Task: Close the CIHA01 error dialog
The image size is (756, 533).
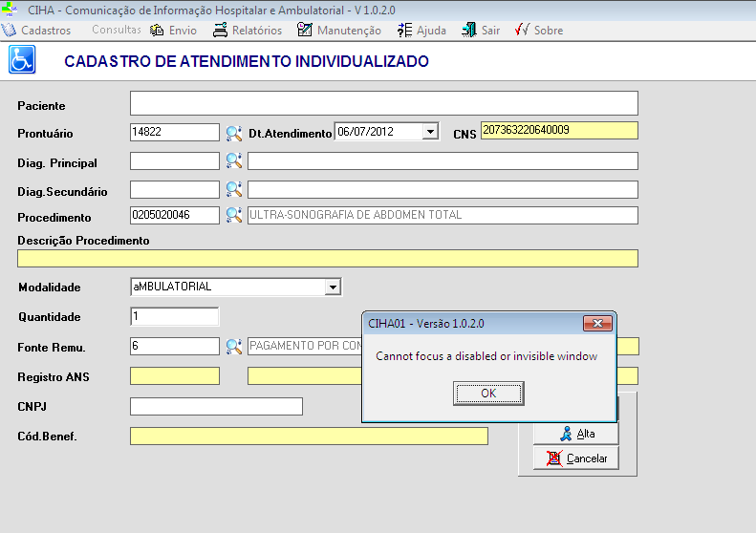Action: [x=599, y=324]
